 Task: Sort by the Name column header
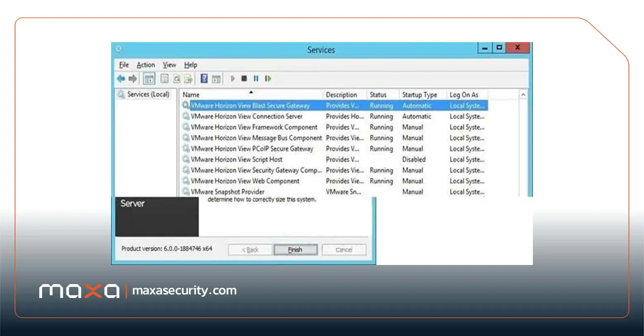[251, 95]
